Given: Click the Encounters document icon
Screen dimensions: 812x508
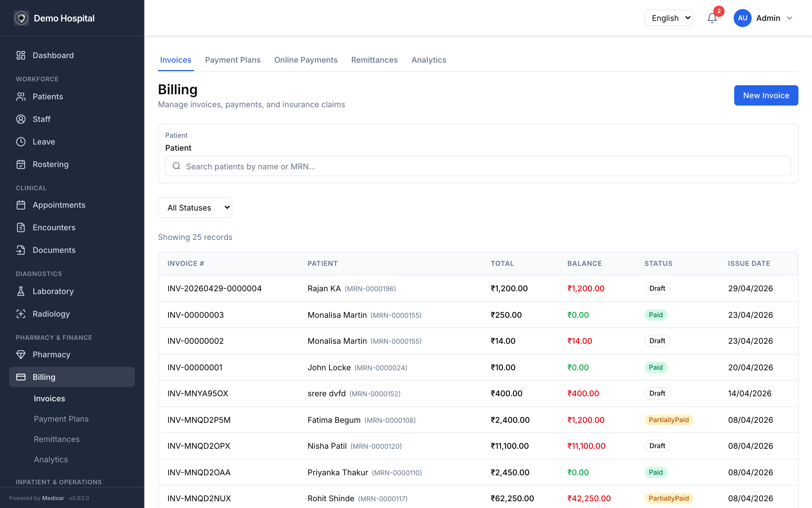Looking at the screenshot, I should [x=21, y=227].
